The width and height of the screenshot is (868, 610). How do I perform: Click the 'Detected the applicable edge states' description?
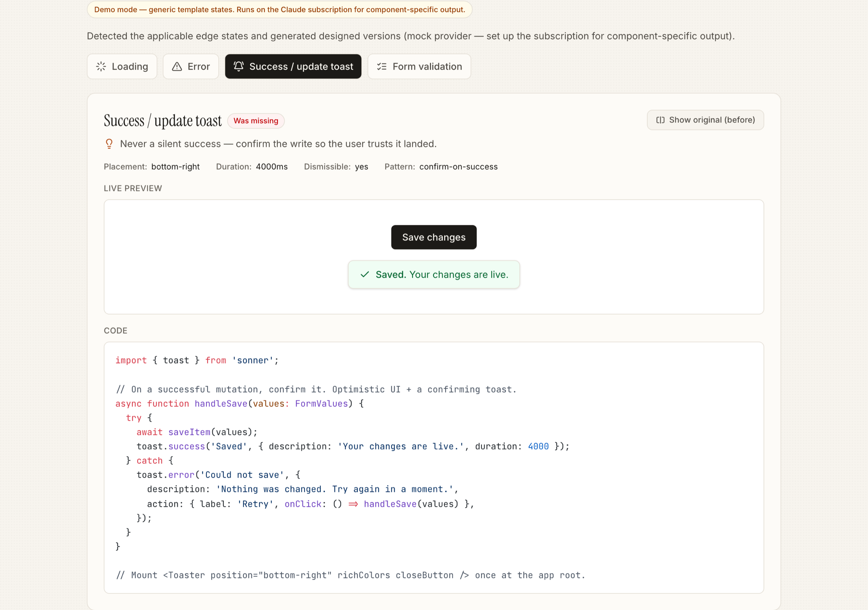(x=411, y=36)
